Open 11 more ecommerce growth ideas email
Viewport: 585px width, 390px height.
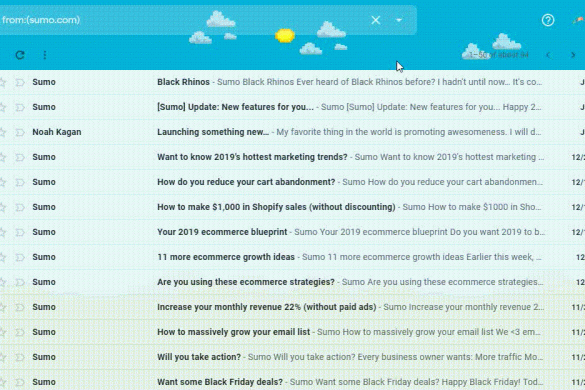pos(292,257)
